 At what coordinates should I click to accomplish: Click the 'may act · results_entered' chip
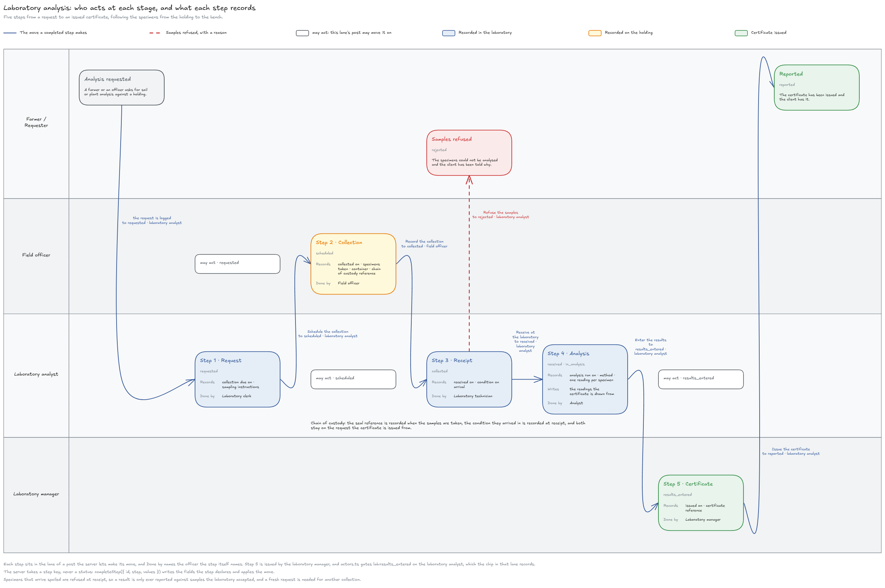point(701,379)
